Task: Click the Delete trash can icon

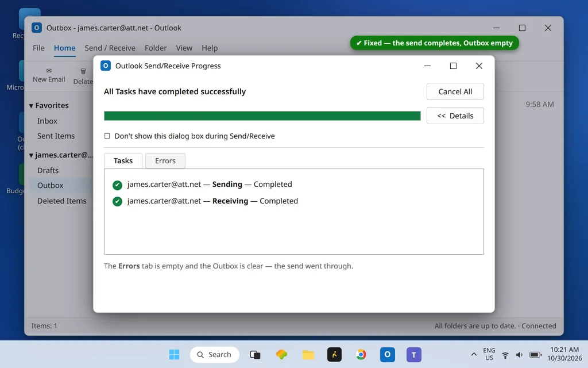Action: (83, 71)
